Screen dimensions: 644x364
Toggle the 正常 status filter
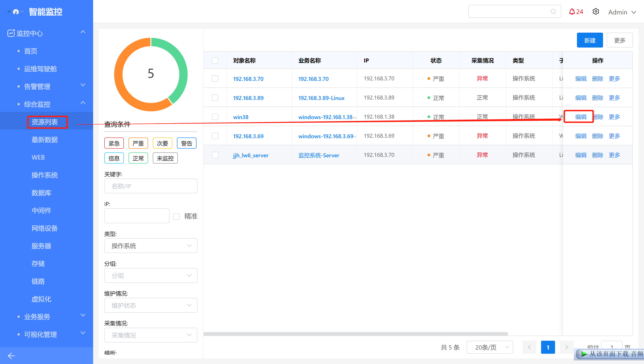pyautogui.click(x=138, y=158)
